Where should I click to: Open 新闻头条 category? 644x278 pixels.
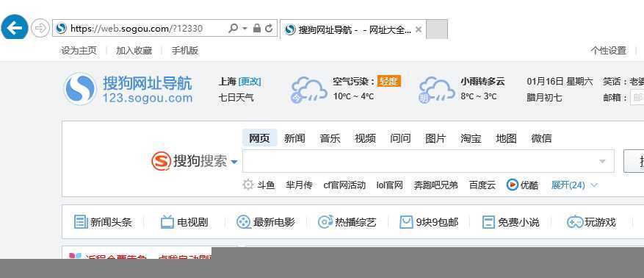[103, 223]
